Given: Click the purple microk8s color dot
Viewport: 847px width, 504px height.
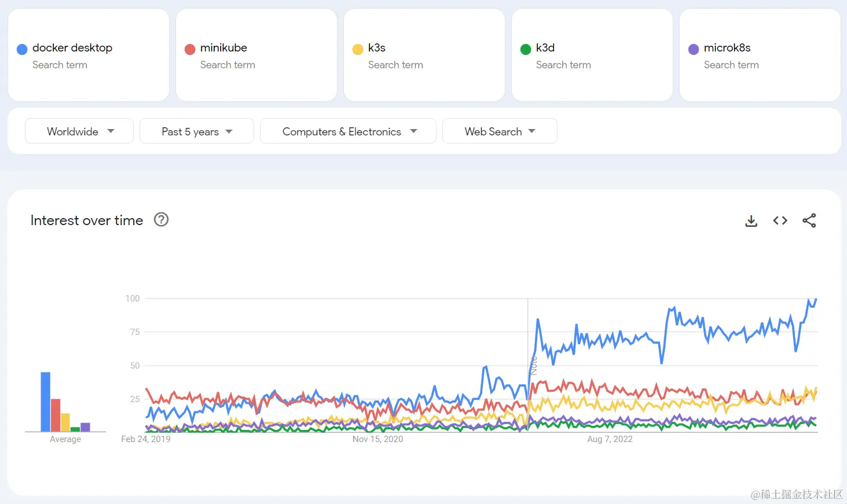Looking at the screenshot, I should click(x=694, y=49).
